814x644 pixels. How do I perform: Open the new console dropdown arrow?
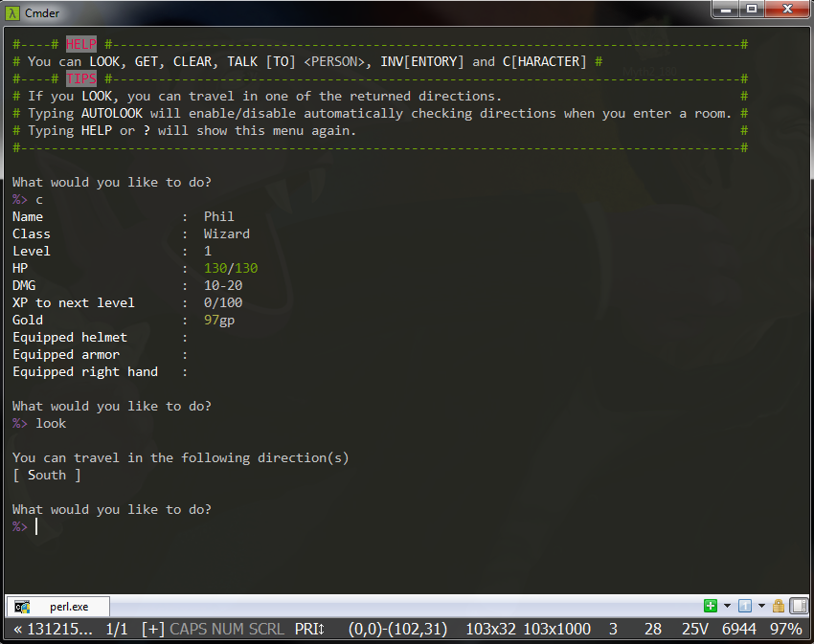pyautogui.click(x=727, y=606)
